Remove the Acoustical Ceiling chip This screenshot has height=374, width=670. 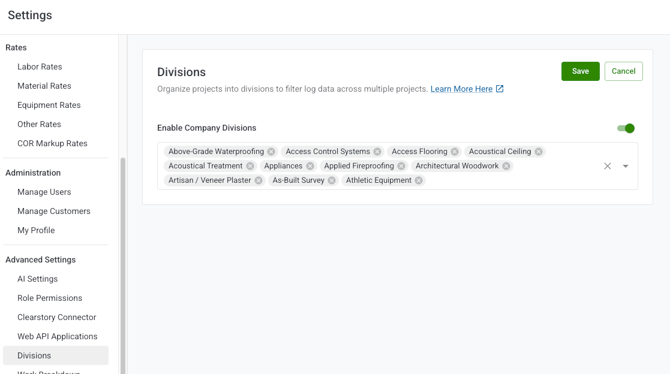click(x=538, y=152)
